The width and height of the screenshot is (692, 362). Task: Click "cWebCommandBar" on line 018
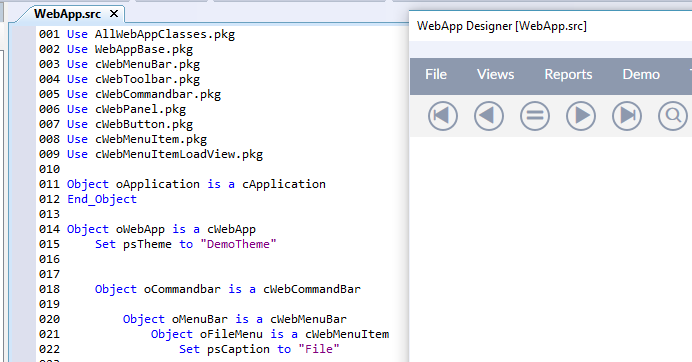[312, 289]
